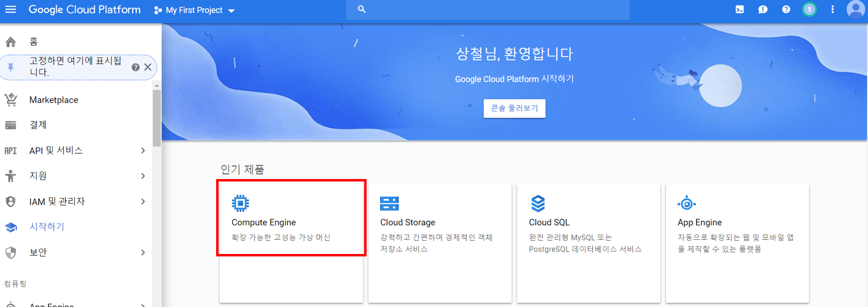Open notifications badge showing 1
Screen dimensions: 868x307
pos(809,9)
